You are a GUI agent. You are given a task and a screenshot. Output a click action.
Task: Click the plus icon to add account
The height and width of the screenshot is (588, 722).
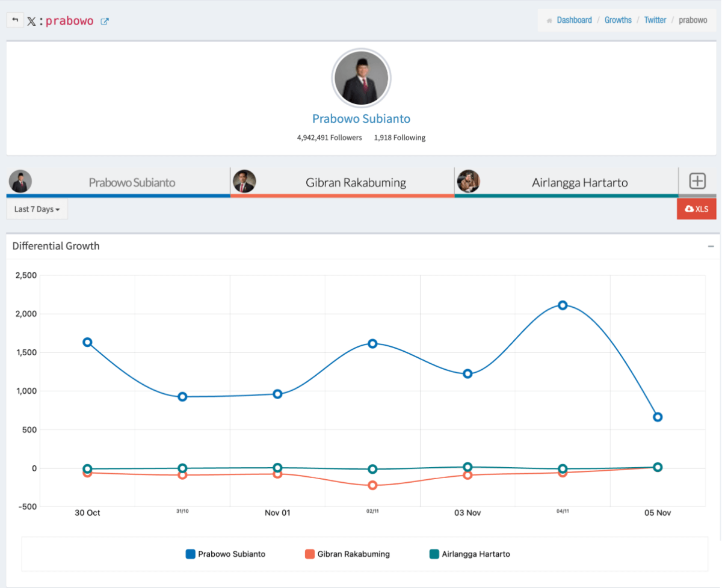pos(697,181)
